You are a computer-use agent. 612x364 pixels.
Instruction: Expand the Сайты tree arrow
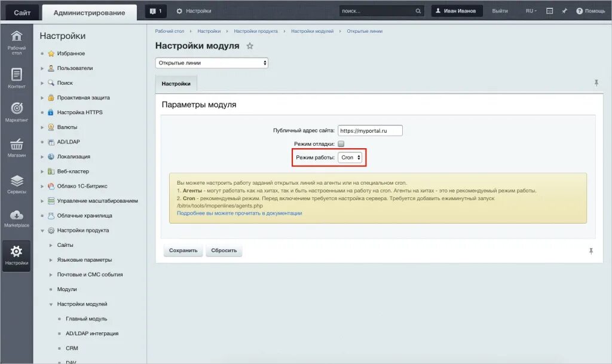[51, 245]
